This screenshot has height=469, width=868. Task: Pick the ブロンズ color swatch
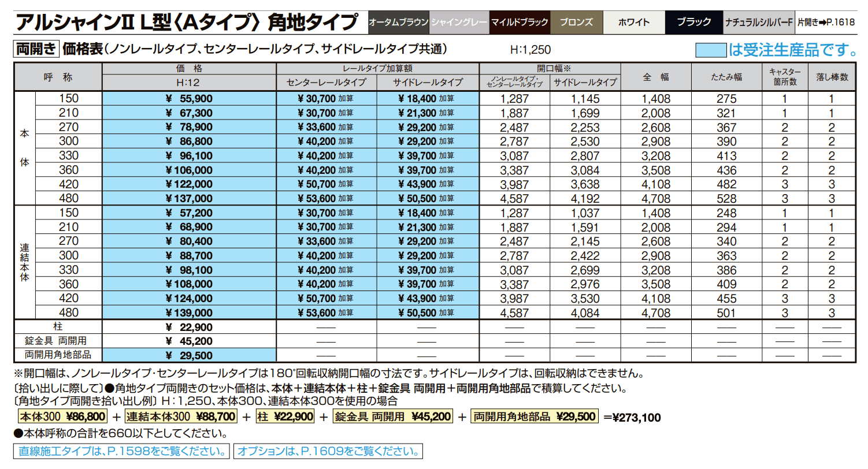577,22
